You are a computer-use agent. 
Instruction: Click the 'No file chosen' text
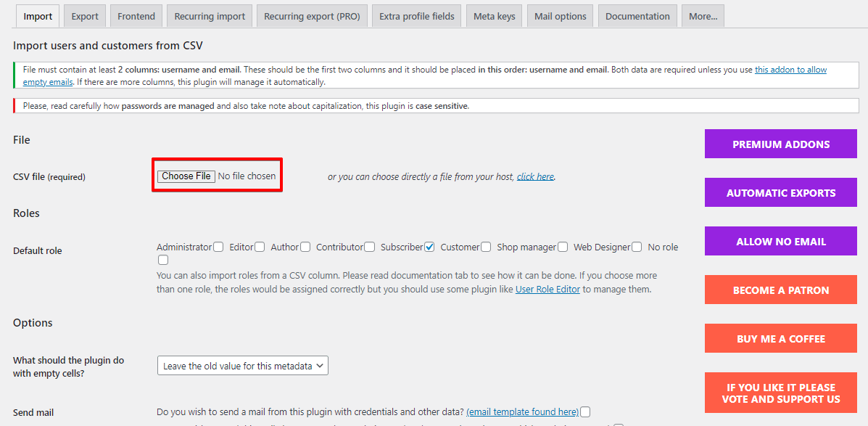point(247,176)
